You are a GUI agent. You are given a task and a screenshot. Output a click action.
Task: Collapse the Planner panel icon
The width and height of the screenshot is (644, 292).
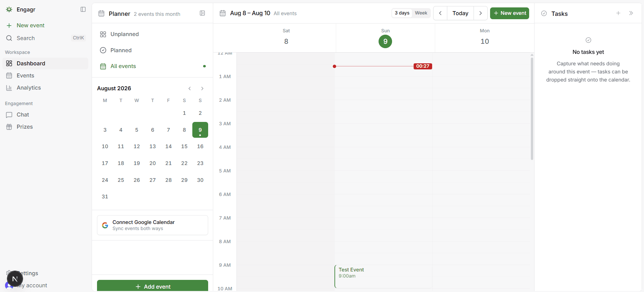point(202,13)
